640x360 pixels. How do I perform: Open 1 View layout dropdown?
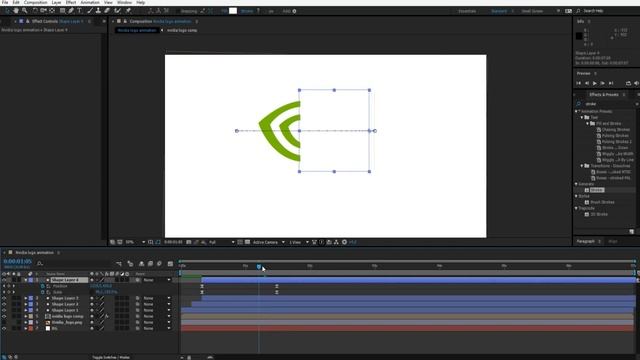(299, 242)
